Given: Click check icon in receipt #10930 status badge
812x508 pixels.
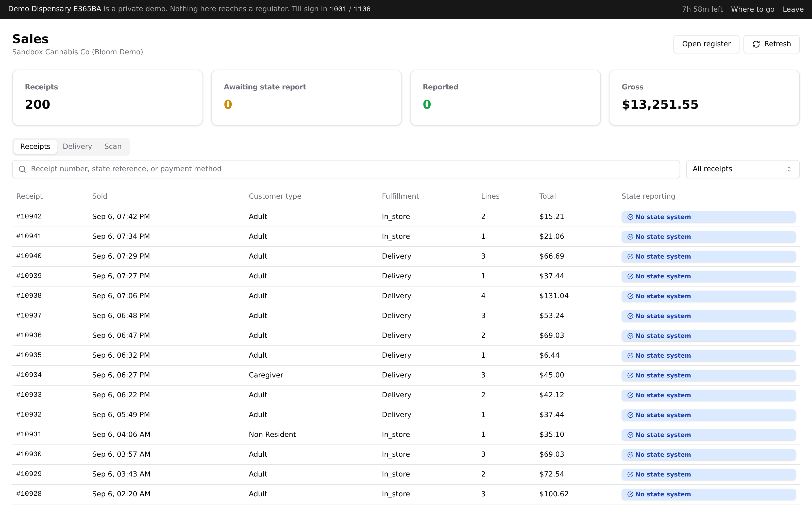Looking at the screenshot, I should 630,455.
